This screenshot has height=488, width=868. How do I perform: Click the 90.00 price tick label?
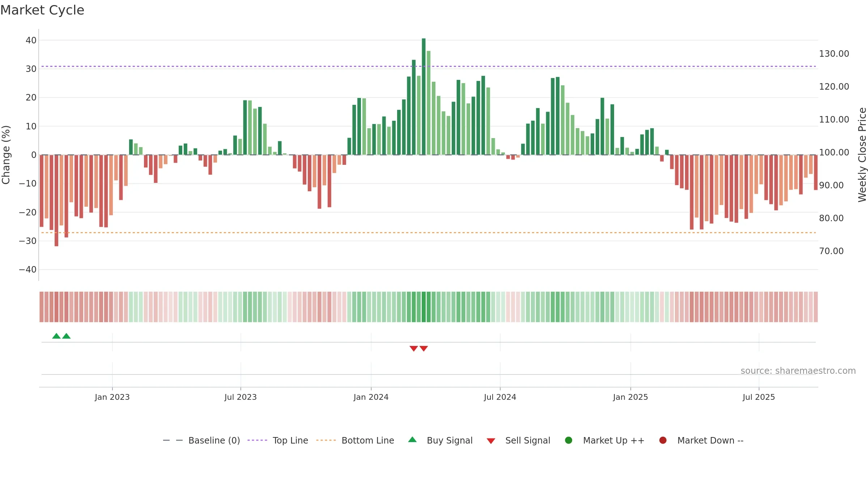pyautogui.click(x=831, y=185)
